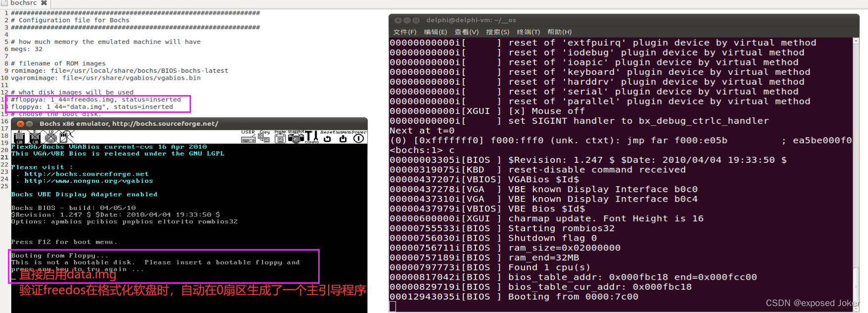Expand the 搜索(S) terminal menu
Viewport: 868px width, 313px height.
[x=497, y=32]
